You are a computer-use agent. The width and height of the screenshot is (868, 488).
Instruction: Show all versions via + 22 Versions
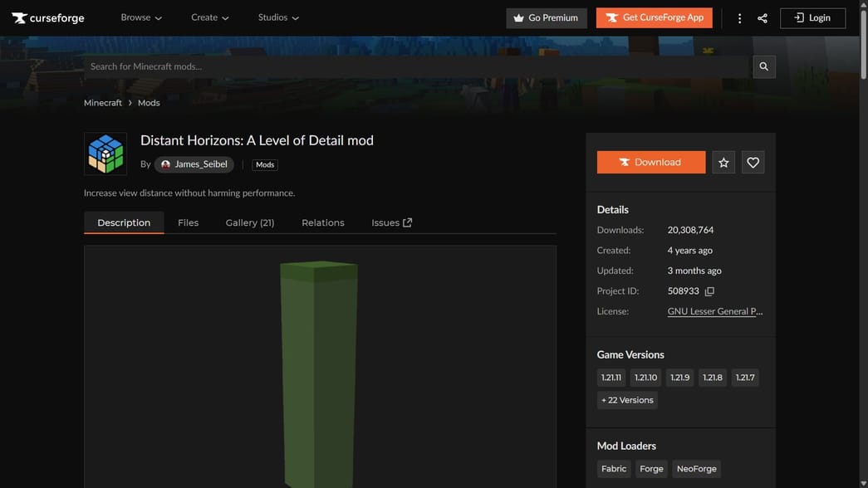point(627,399)
